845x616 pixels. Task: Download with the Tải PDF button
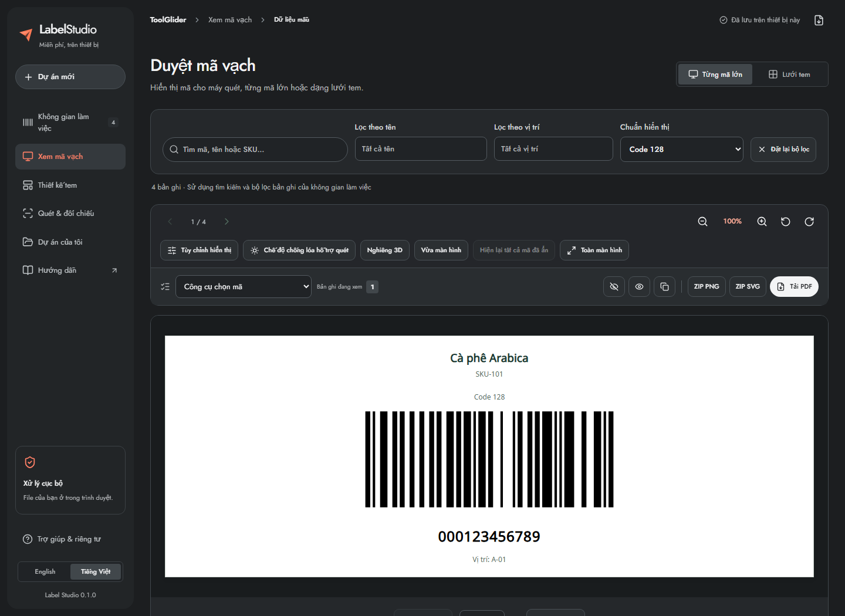point(794,287)
